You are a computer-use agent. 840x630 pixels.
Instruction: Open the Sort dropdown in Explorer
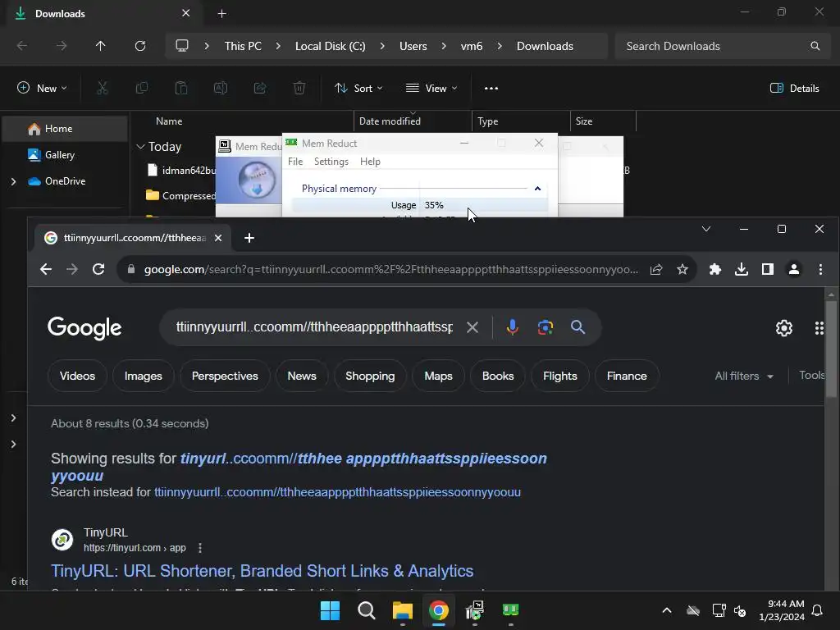coord(358,89)
